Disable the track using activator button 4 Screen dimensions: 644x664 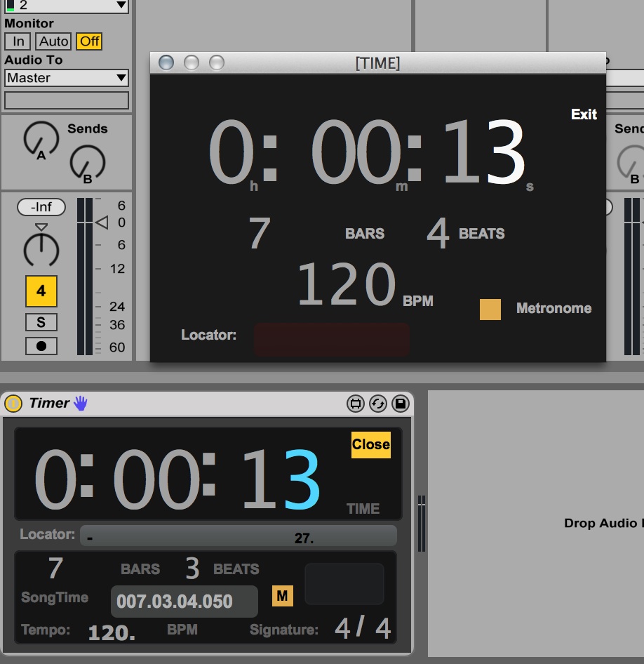[41, 291]
